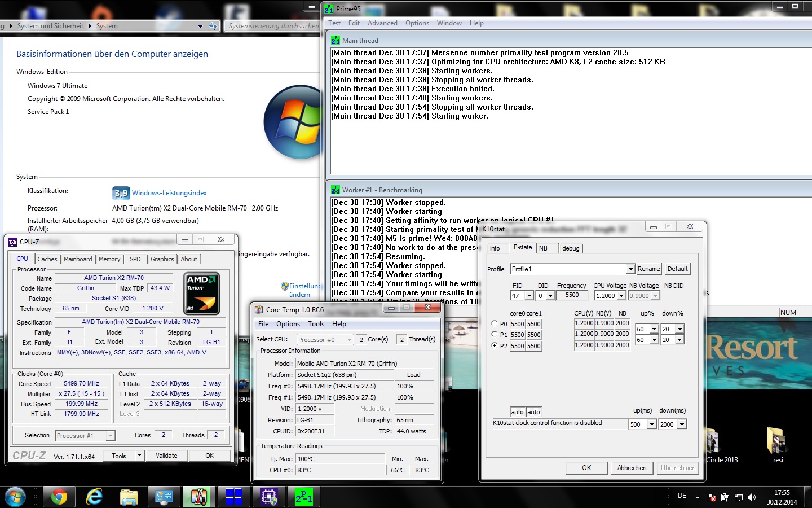The width and height of the screenshot is (812, 508).
Task: Switch to CPU-Z chip taskbar icon
Action: coord(269,497)
